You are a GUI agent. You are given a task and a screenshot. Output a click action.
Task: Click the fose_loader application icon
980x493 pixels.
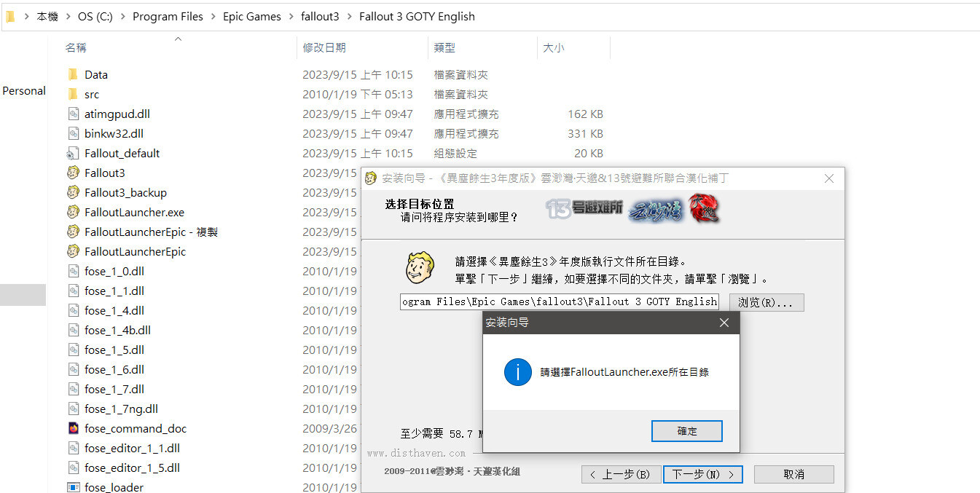(x=73, y=487)
